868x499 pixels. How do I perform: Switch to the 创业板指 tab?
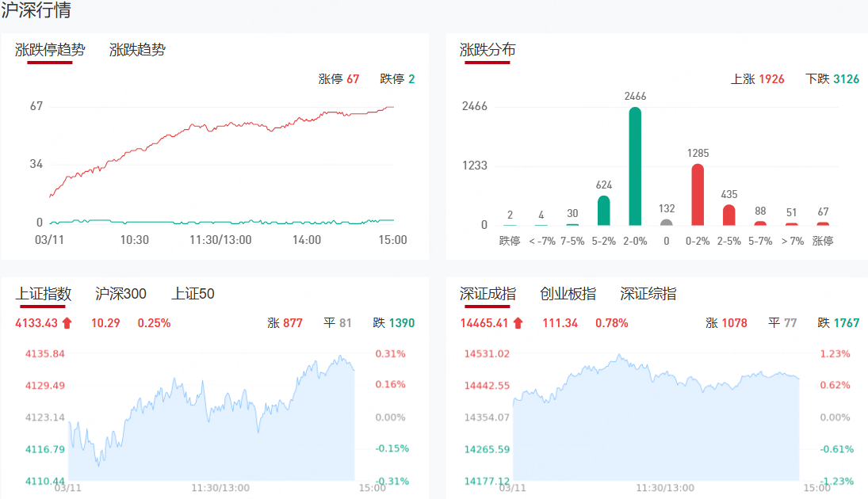(568, 294)
